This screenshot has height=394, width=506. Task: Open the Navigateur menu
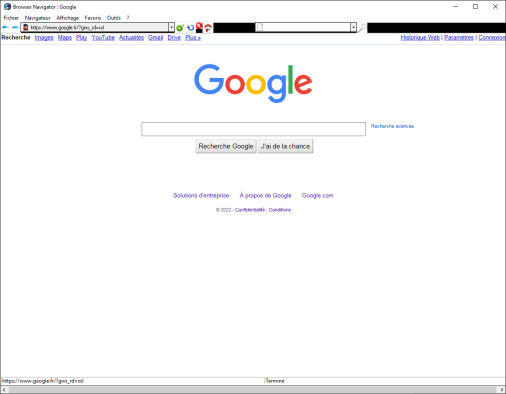pos(37,18)
